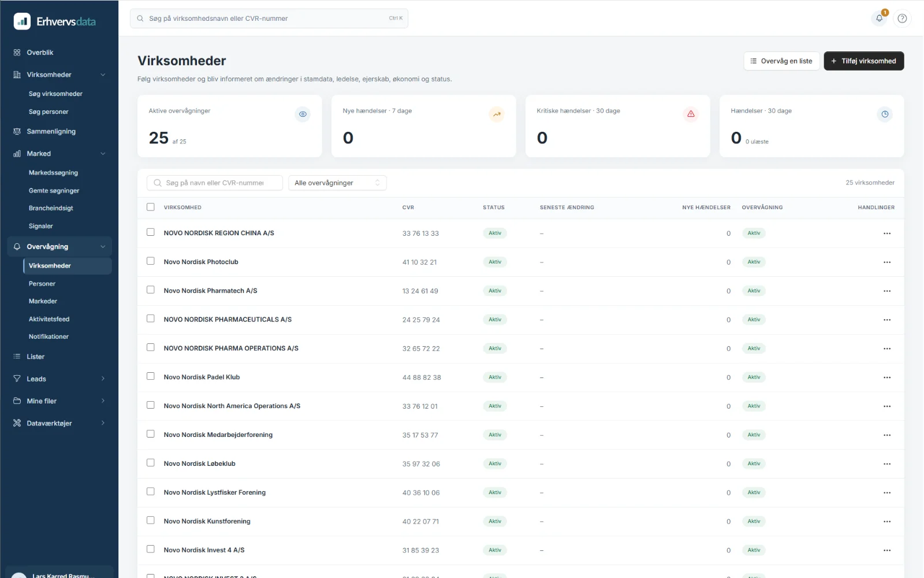Open the notifications bell

(x=879, y=18)
